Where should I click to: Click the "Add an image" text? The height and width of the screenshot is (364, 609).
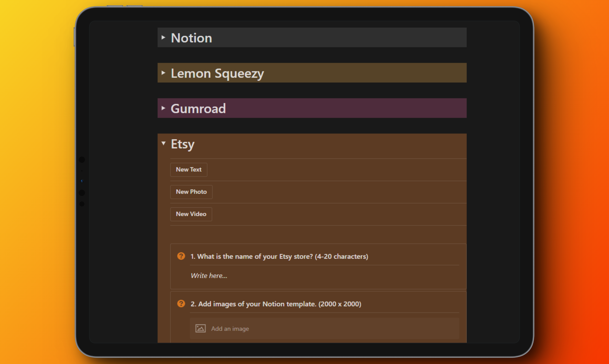pos(230,329)
